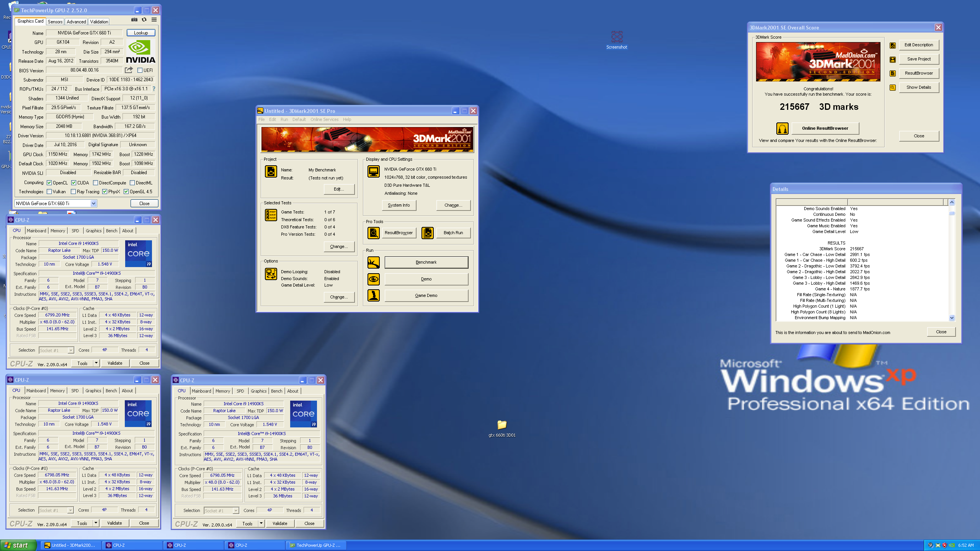Toggle PhysX checkbox
Viewport: 980px width, 551px height.
tap(105, 191)
